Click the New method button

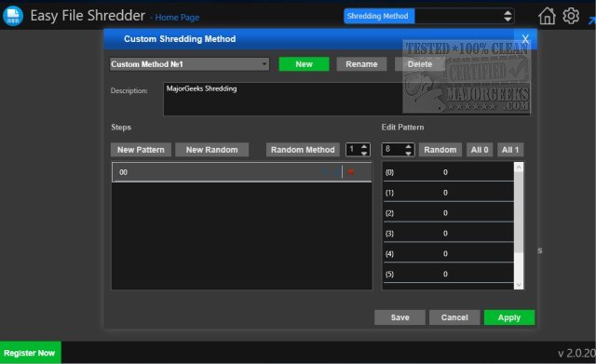[305, 64]
